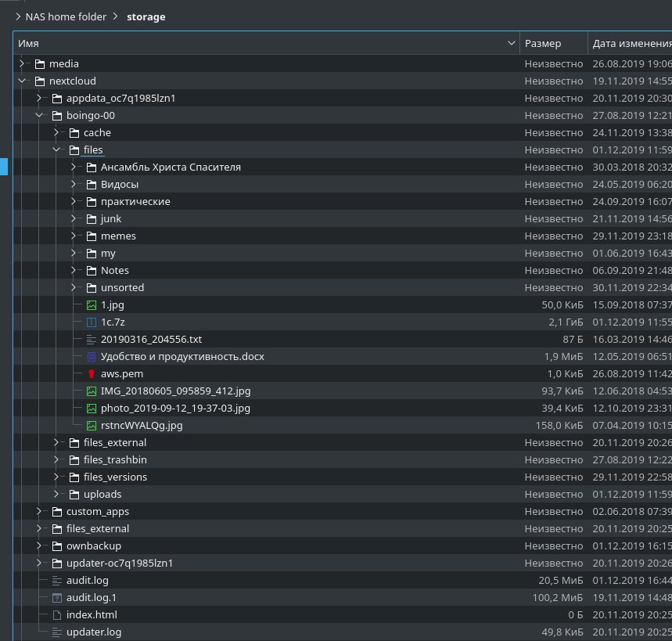
Task: Expand the Ансамбль Христа Спасителя folder
Action: tap(74, 167)
